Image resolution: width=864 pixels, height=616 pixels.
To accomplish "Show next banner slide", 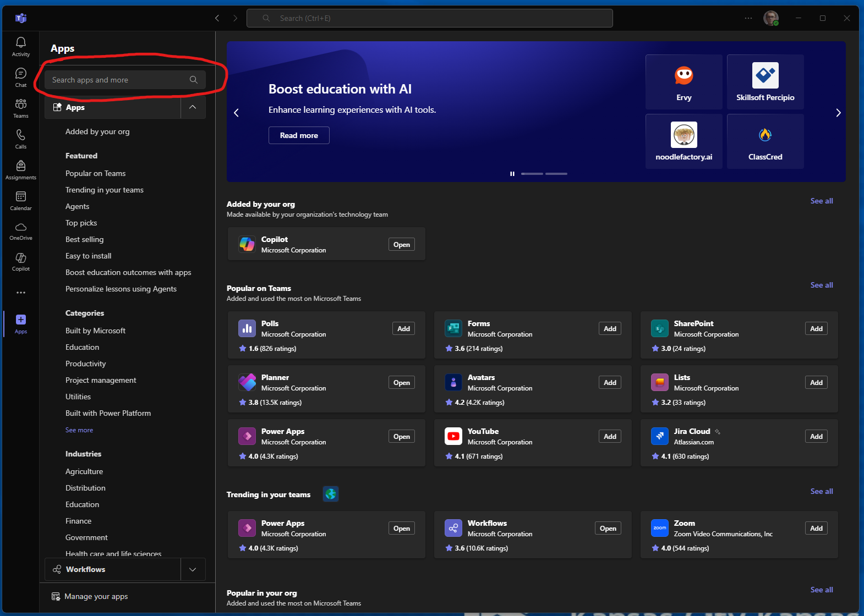I will tap(838, 113).
